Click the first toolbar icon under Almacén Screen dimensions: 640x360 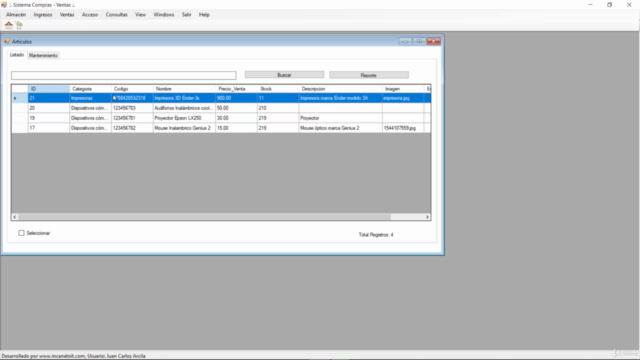(x=9, y=25)
